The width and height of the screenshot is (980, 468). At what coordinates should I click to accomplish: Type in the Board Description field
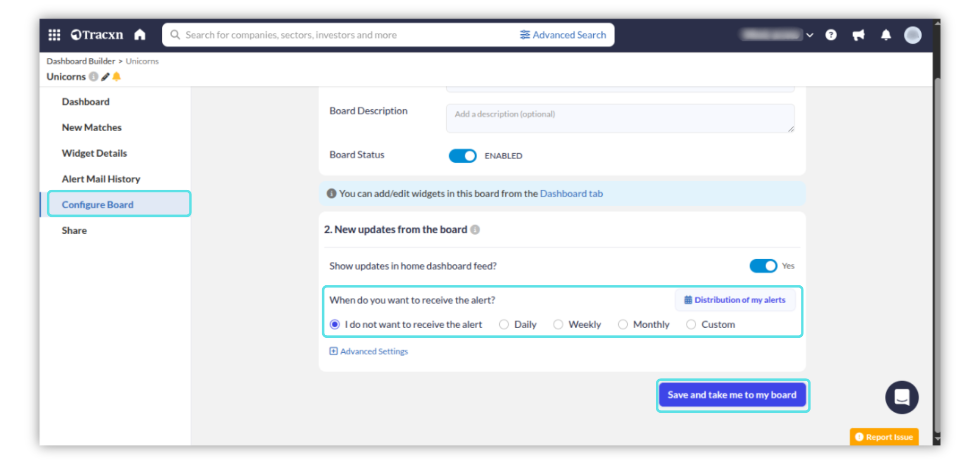click(620, 118)
